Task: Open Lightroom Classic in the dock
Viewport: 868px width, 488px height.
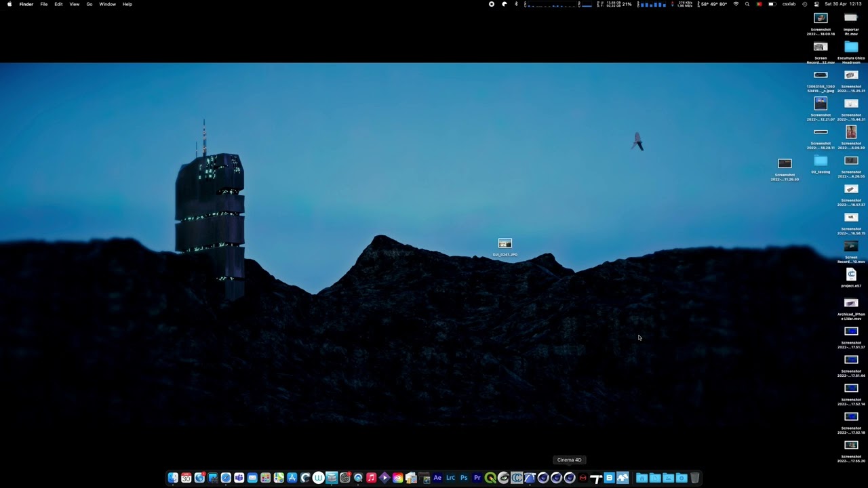Action: point(450,478)
